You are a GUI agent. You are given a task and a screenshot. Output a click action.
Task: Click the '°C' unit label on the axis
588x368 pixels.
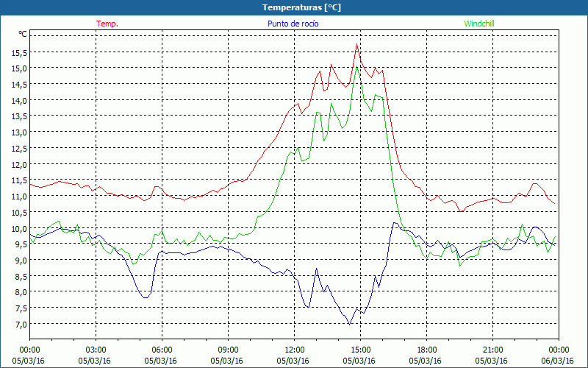click(23, 34)
